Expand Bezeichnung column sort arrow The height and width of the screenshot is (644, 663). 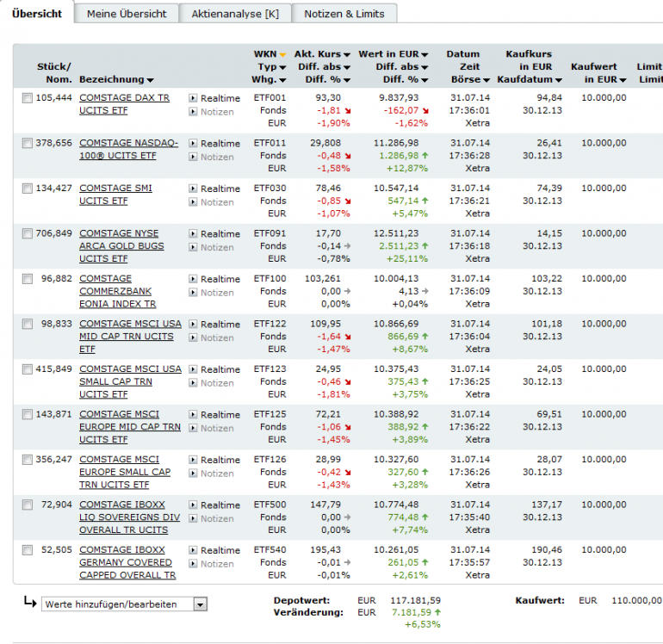tap(150, 80)
